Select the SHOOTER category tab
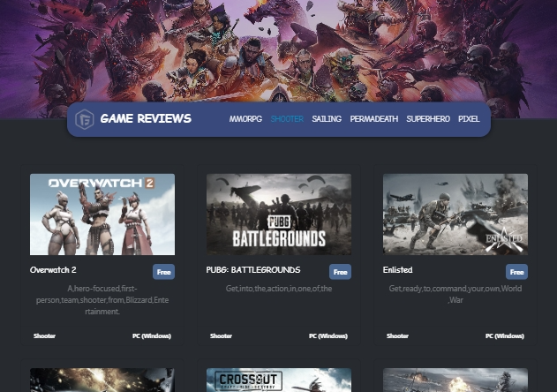The image size is (557, 392). (x=287, y=119)
